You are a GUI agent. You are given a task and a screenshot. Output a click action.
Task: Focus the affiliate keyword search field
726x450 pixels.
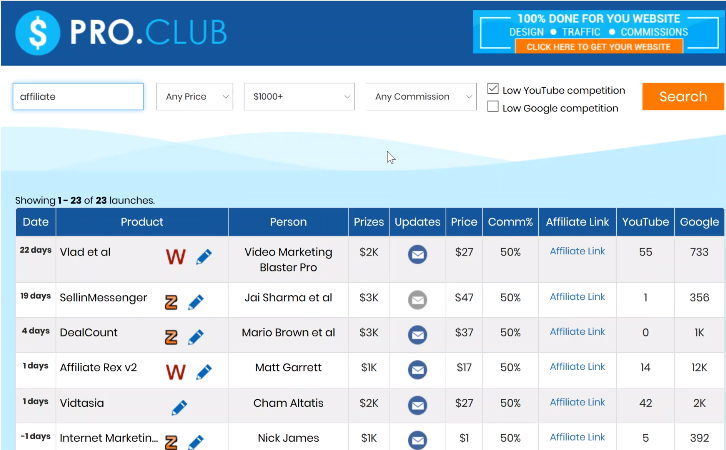pos(78,97)
